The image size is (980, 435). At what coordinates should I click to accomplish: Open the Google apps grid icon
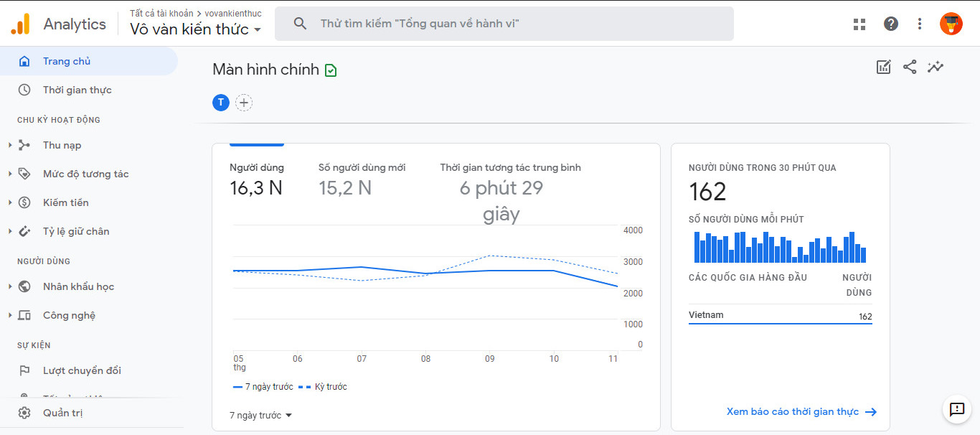point(859,24)
